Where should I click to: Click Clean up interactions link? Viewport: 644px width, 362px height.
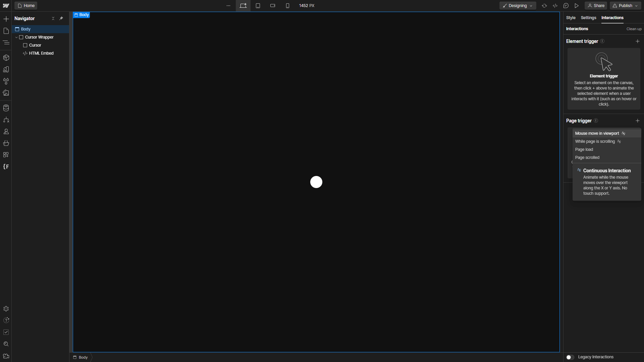click(634, 29)
